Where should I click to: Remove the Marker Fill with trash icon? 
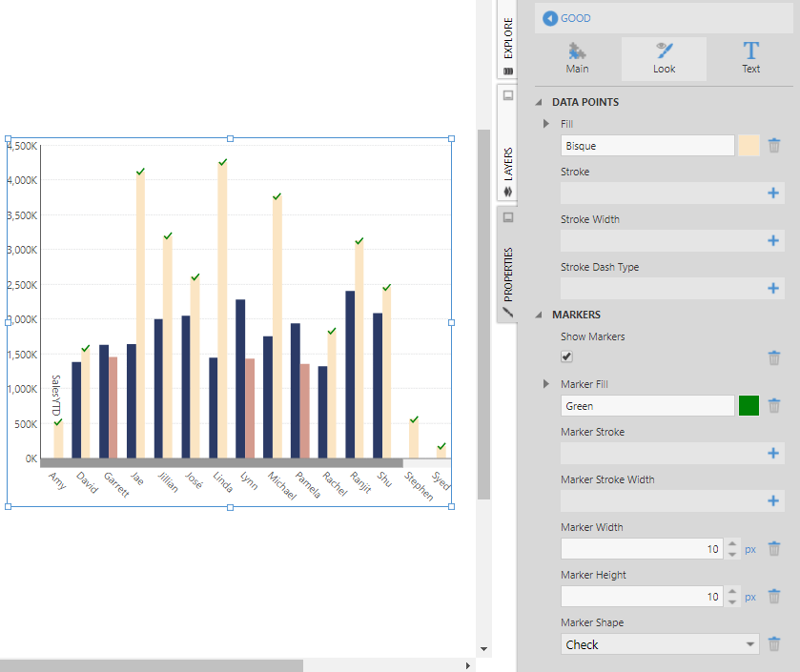point(774,406)
